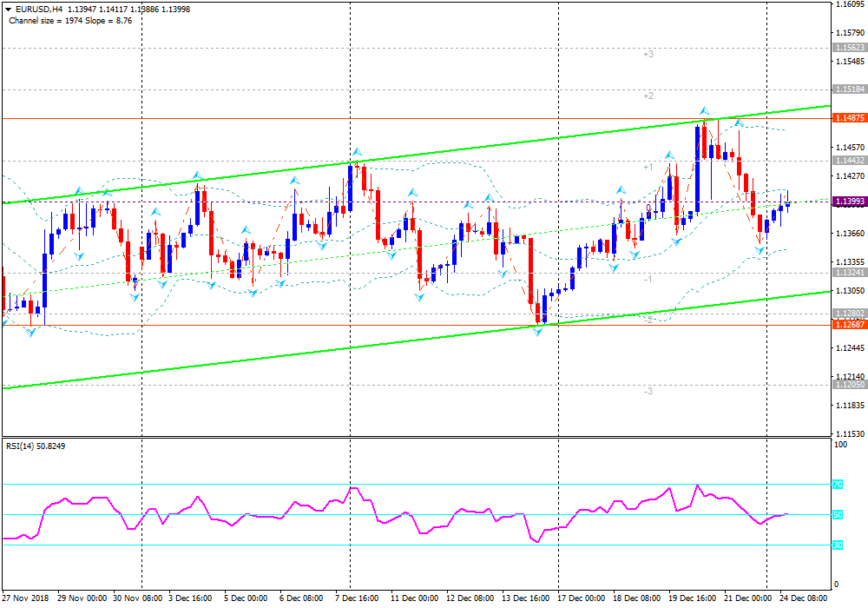The width and height of the screenshot is (868, 608).
Task: Click the purple 1.13993 current price tag
Action: 849,202
